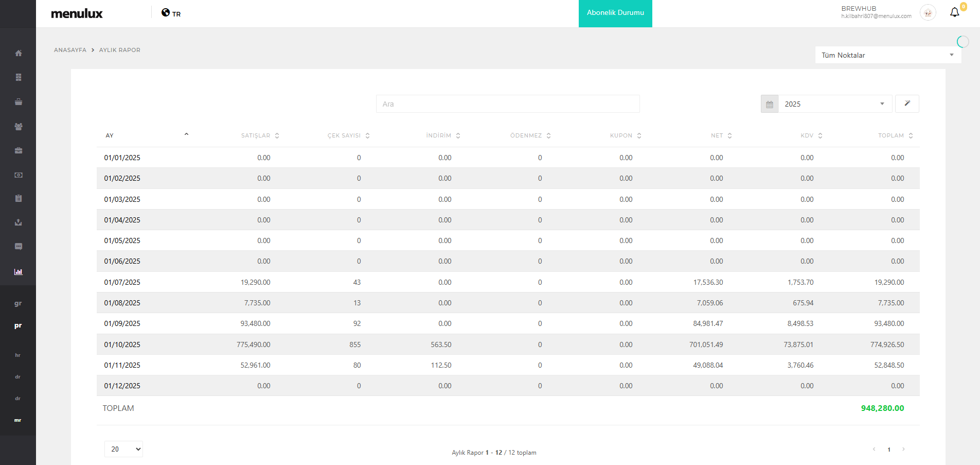This screenshot has height=465, width=980.
Task: Open the people group icon in sidebar
Action: tap(19, 127)
